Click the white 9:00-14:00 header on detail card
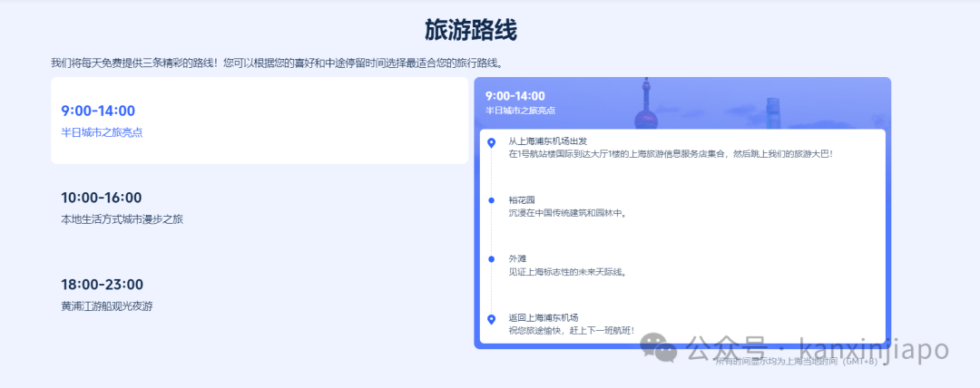This screenshot has height=388, width=980. pyautogui.click(x=515, y=95)
